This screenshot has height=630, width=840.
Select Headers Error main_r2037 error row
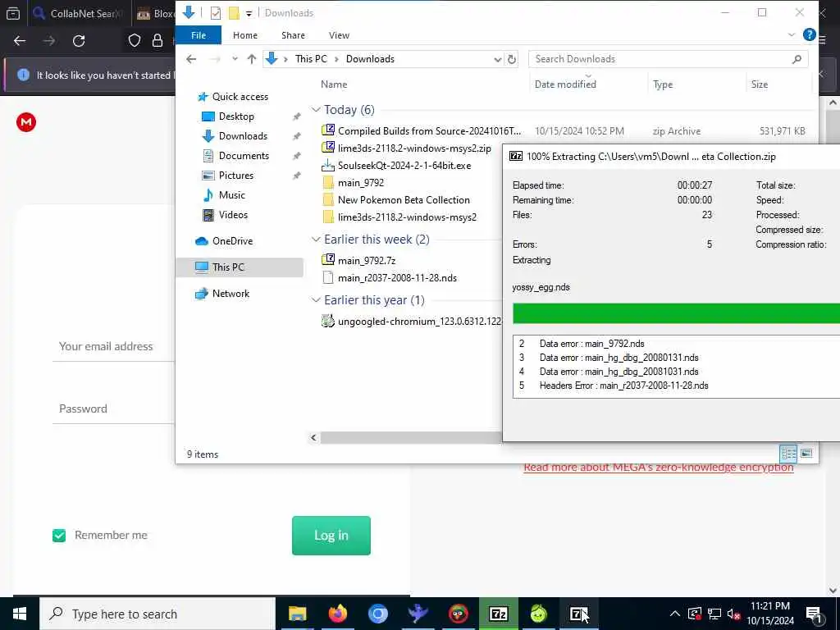pyautogui.click(x=623, y=386)
